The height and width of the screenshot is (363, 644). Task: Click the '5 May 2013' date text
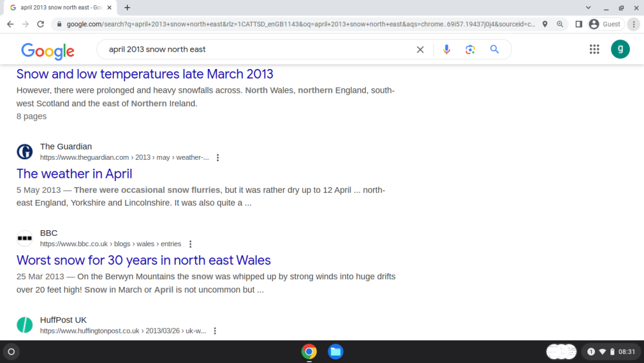pyautogui.click(x=39, y=190)
